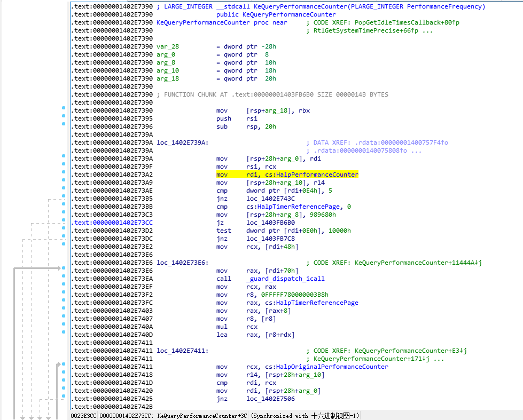This screenshot has width=523, height=420.
Task: Click the HalpOriginalPerformanceCounter symbol
Action: [332, 367]
